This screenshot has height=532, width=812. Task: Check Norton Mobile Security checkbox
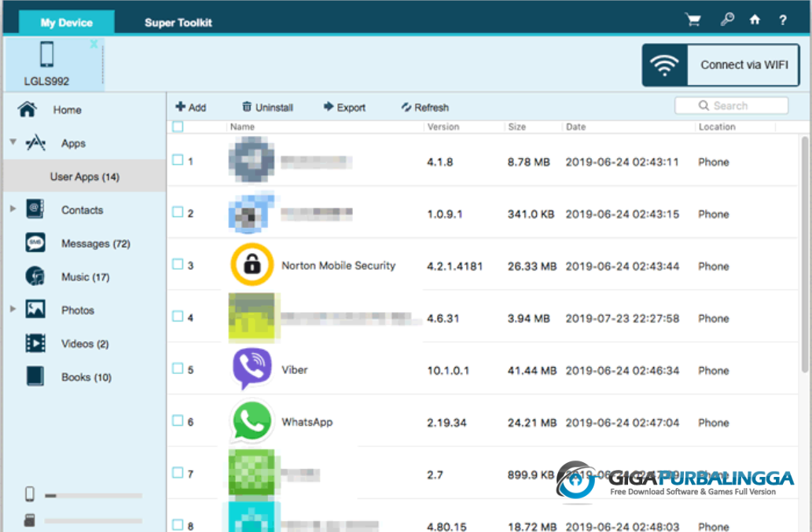(x=178, y=264)
